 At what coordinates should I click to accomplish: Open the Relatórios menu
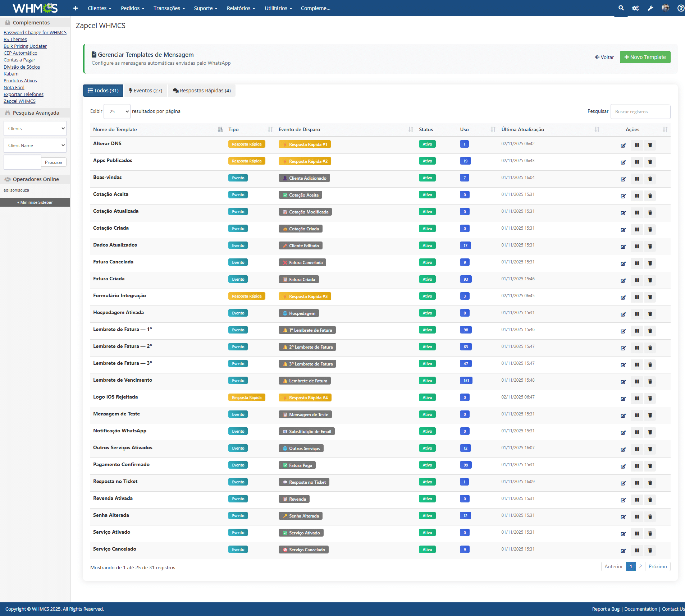(x=241, y=8)
